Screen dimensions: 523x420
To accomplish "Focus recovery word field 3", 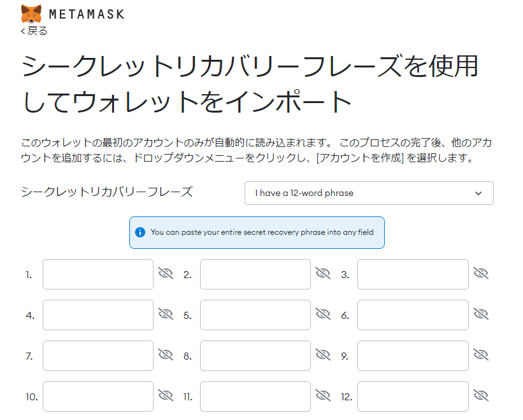I will point(413,274).
